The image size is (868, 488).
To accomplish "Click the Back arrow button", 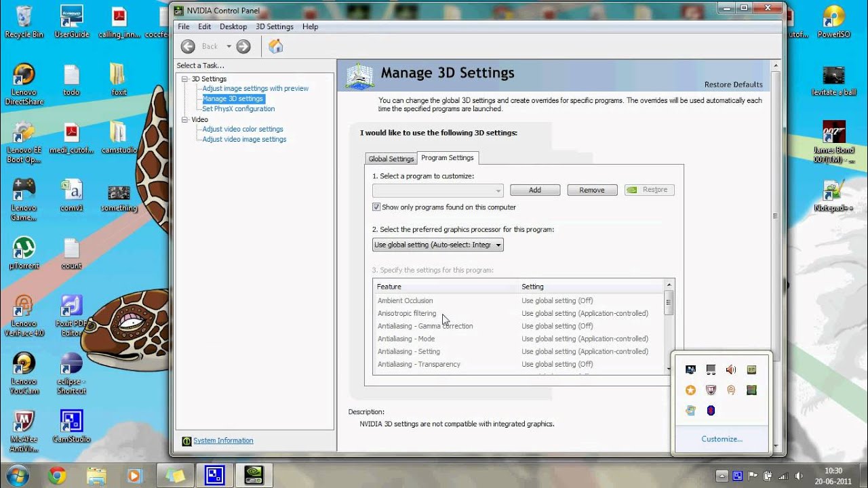I will pyautogui.click(x=189, y=46).
